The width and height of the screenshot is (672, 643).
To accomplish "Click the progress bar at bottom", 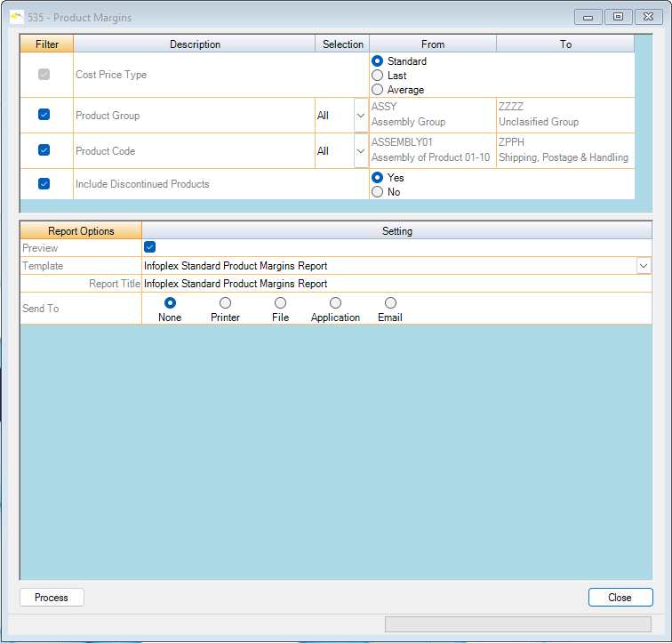I will [x=518, y=624].
